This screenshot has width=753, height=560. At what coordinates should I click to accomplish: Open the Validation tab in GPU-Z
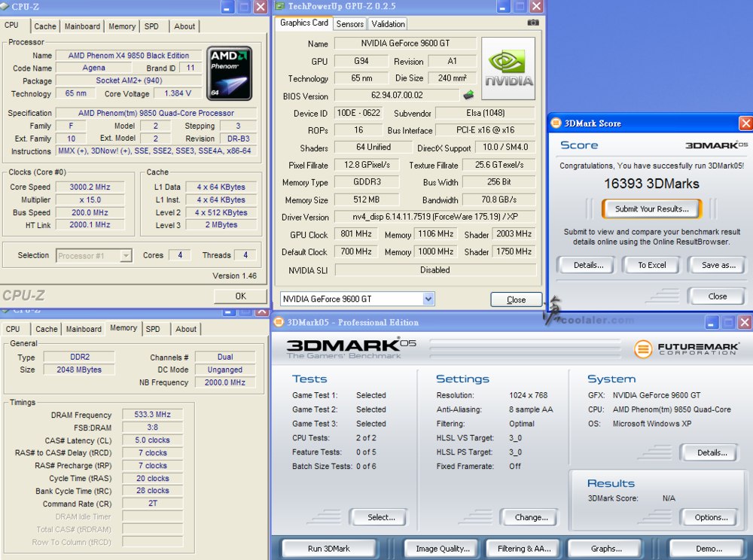(x=388, y=23)
